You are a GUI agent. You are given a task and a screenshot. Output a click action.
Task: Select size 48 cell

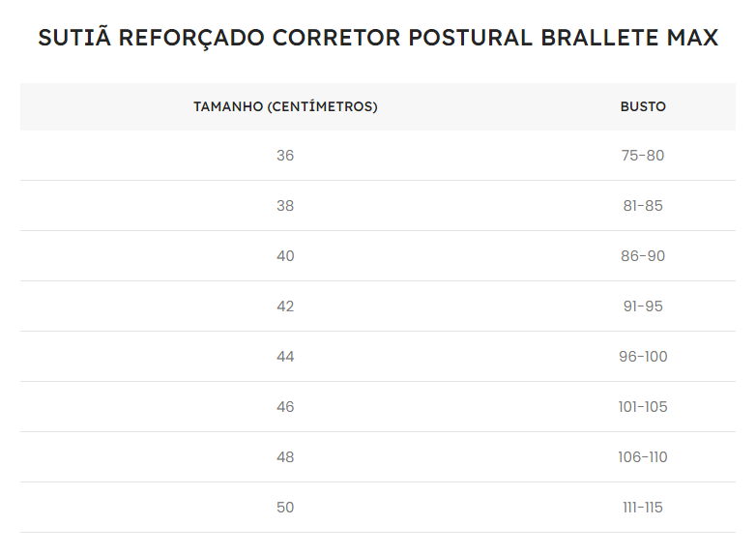(285, 457)
